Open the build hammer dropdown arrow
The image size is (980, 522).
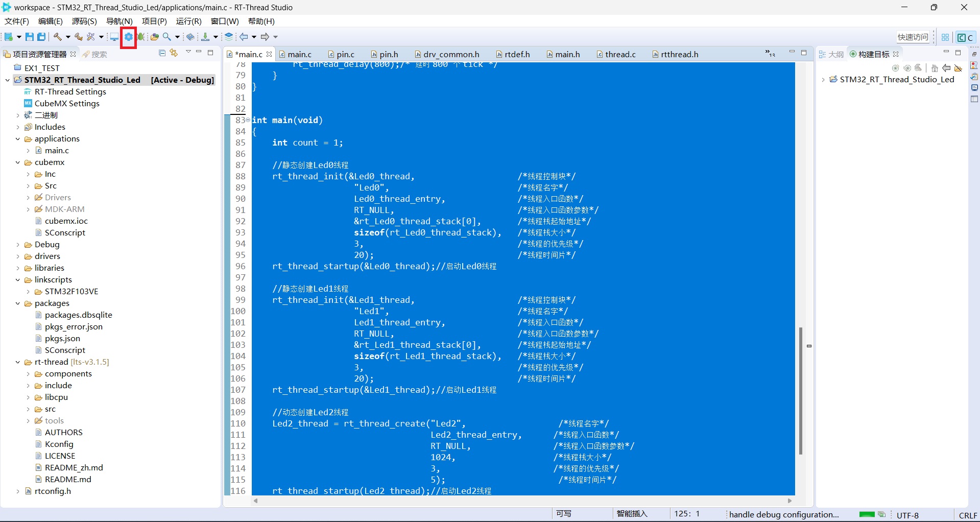click(67, 37)
